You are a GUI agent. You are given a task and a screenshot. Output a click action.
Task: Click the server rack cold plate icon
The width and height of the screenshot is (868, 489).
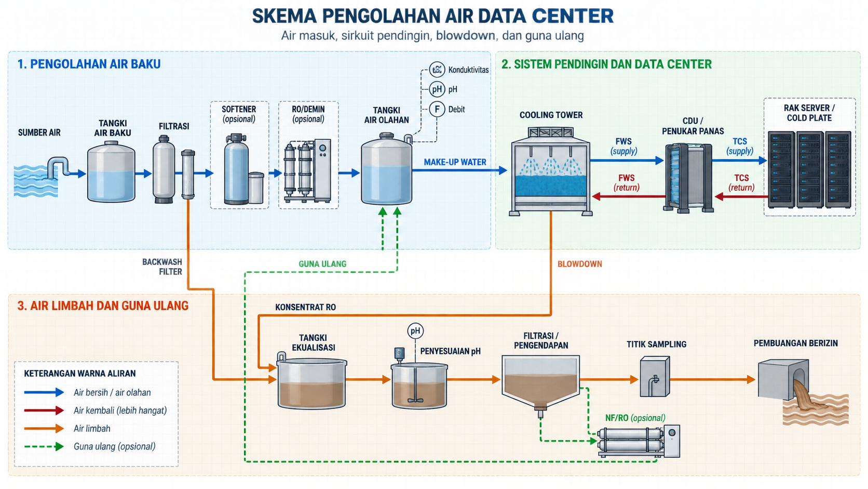pyautogui.click(x=809, y=169)
